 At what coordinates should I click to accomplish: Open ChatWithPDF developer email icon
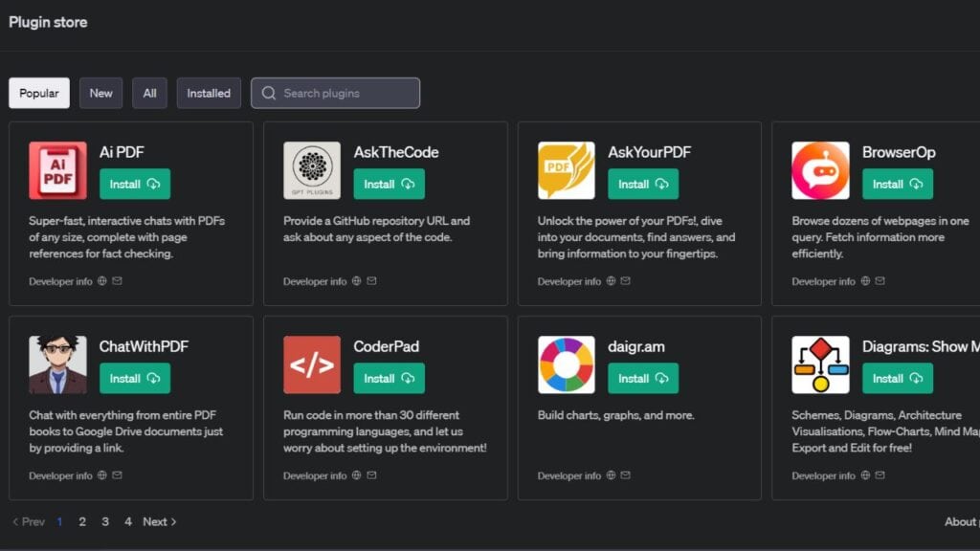tap(117, 475)
